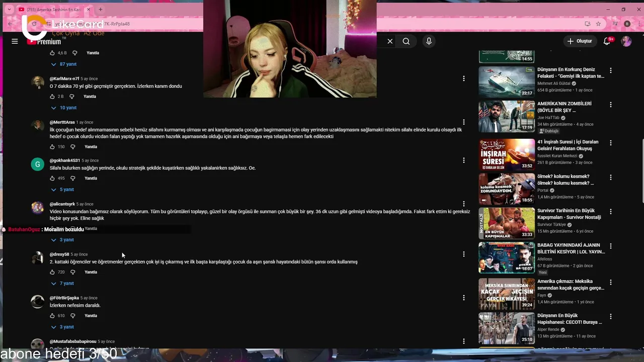
Task: Expand the 7 yanıt replies
Action: [62, 284]
